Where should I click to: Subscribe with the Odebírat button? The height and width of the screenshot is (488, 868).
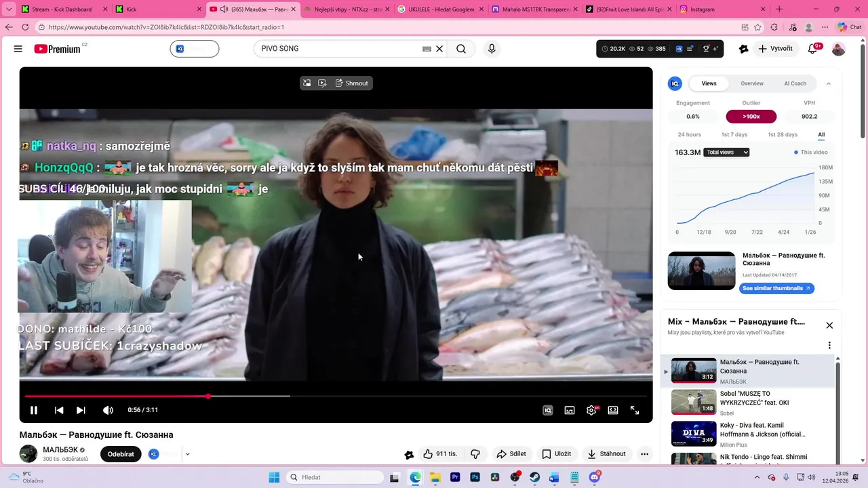121,454
